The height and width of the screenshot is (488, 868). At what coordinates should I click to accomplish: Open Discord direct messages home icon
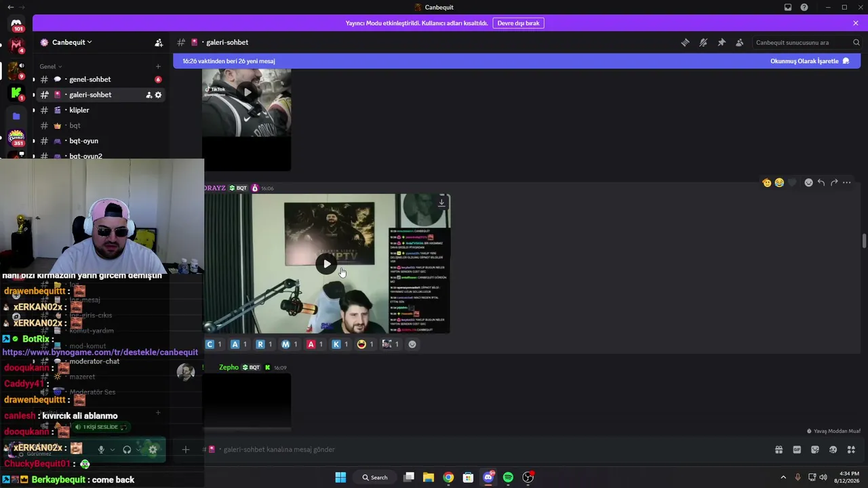pos(16,24)
